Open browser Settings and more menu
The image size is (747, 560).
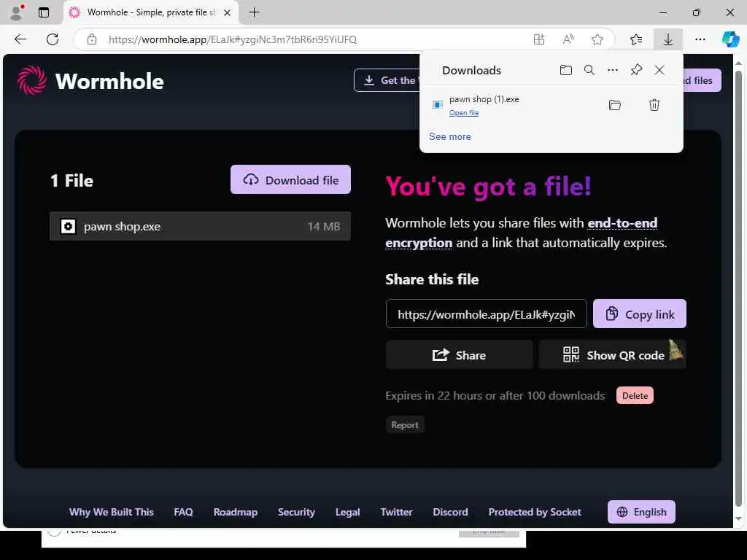pos(700,39)
